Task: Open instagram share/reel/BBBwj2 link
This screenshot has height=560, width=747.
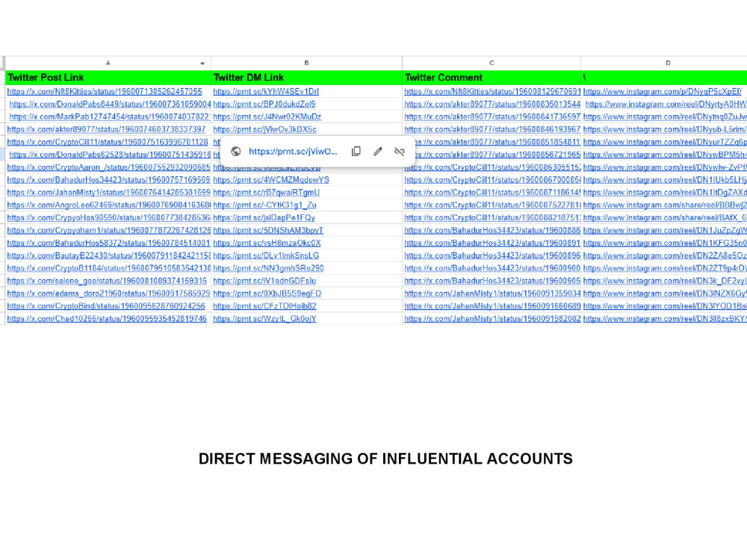Action: pos(665,205)
